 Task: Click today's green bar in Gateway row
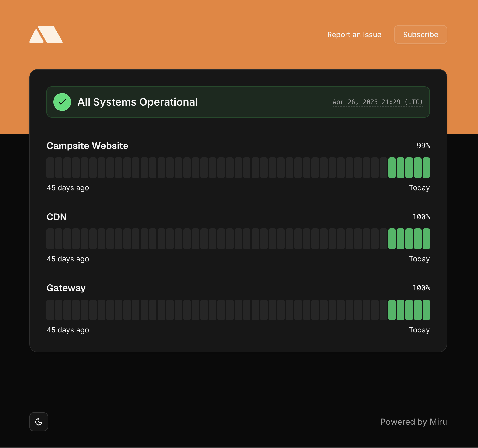point(426,310)
